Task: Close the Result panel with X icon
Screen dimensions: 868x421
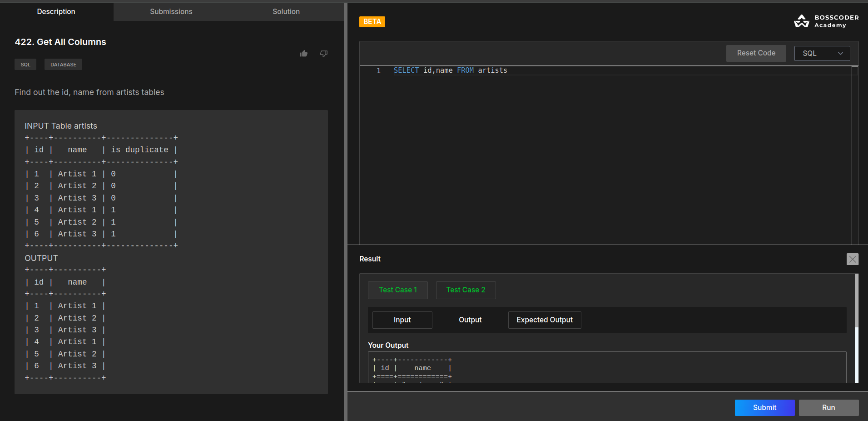Action: (853, 259)
